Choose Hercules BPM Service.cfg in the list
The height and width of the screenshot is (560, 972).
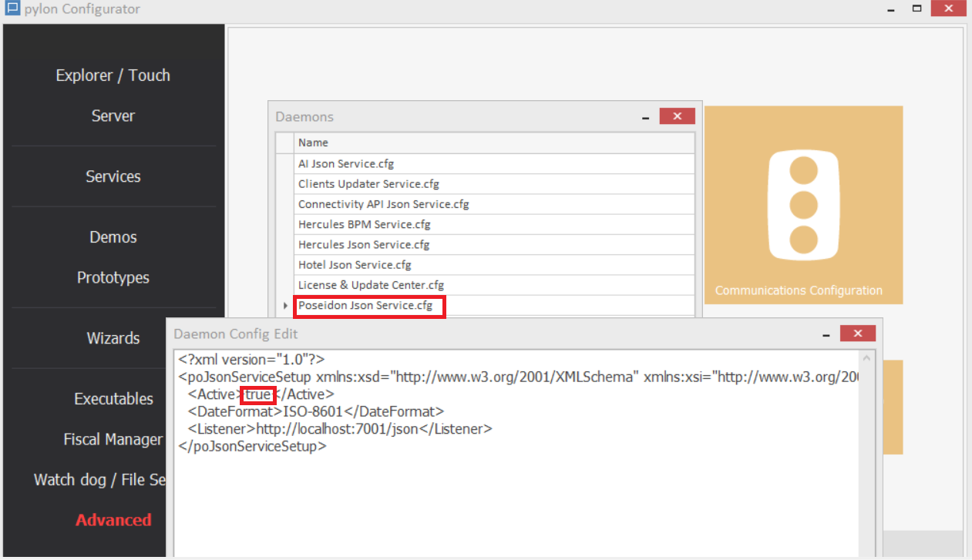point(364,224)
